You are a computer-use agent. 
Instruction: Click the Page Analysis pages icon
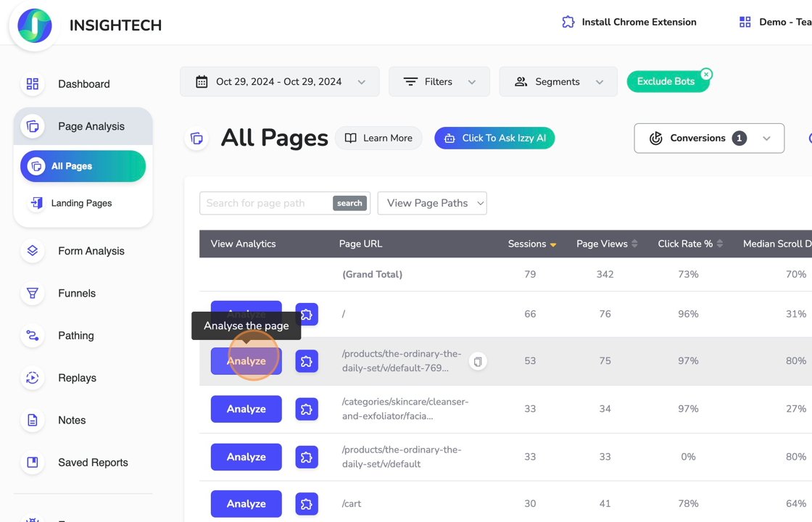pyautogui.click(x=33, y=126)
